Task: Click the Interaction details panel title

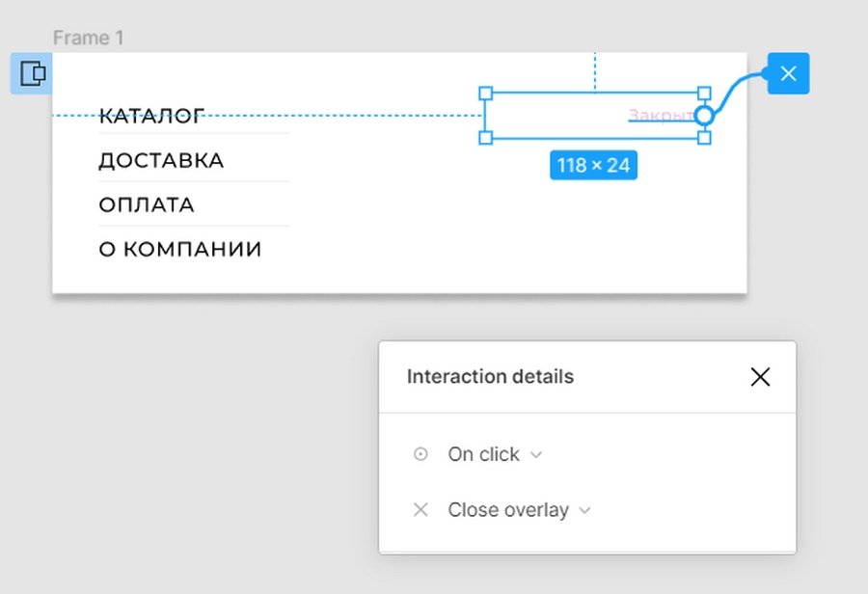Action: click(x=492, y=377)
